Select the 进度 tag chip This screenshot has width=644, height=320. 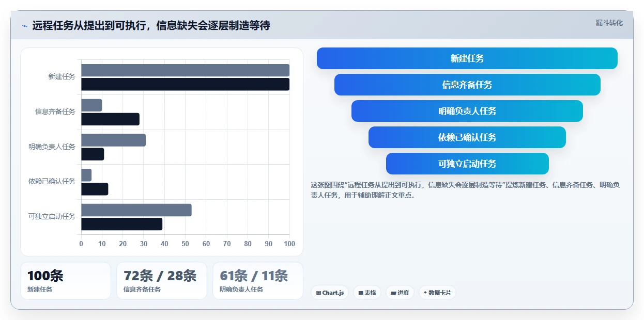click(400, 293)
